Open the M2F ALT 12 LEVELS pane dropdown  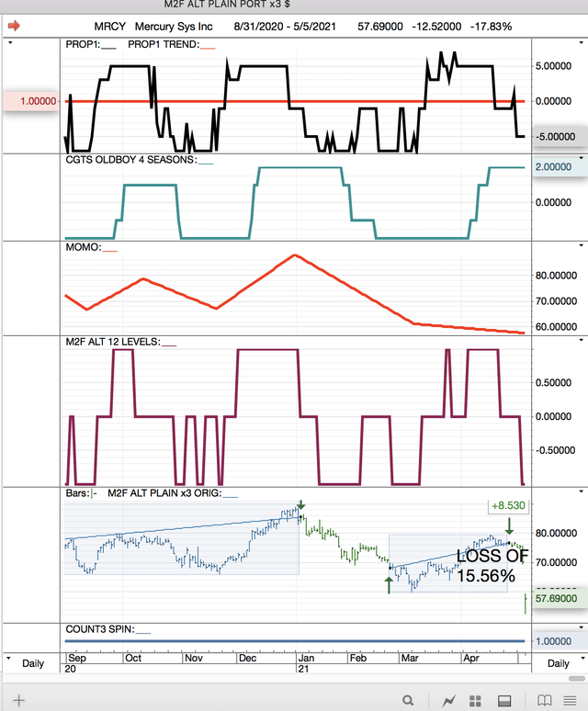[x=582, y=340]
